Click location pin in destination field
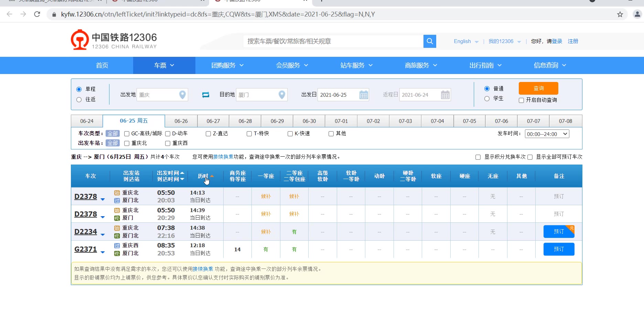This screenshot has width=644, height=325. (x=282, y=95)
